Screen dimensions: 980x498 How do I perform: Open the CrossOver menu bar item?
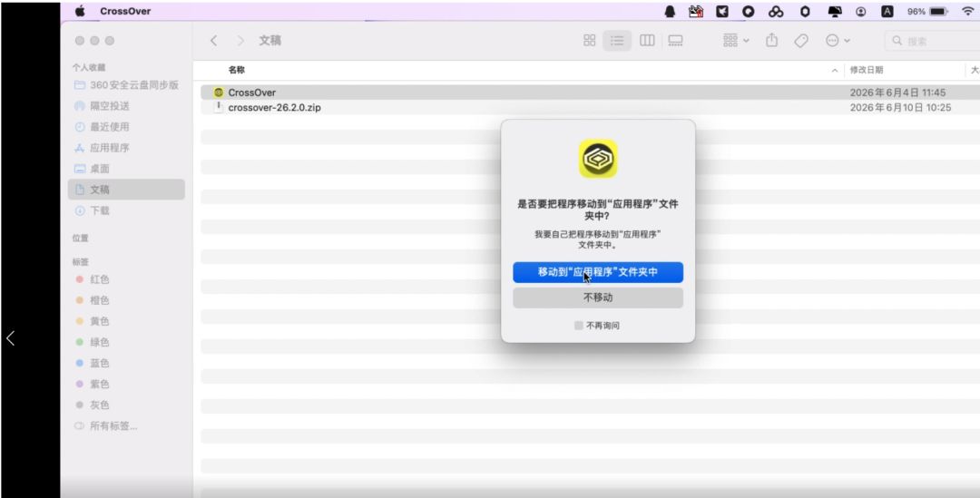(x=125, y=11)
